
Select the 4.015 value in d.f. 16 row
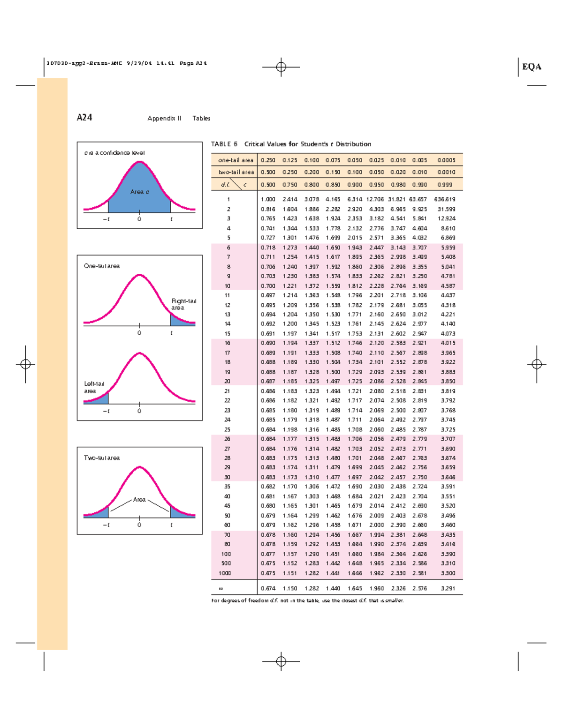pos(448,344)
